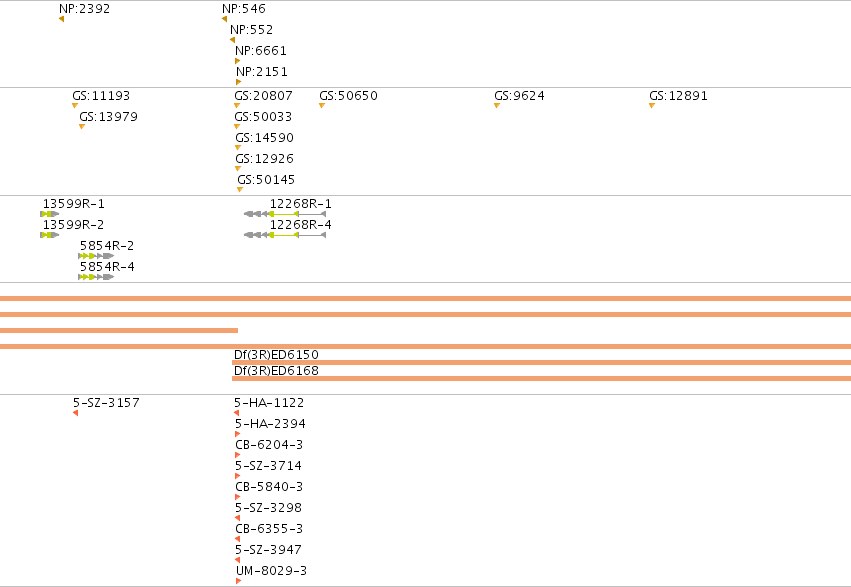Open the NP:2151 label

point(262,72)
